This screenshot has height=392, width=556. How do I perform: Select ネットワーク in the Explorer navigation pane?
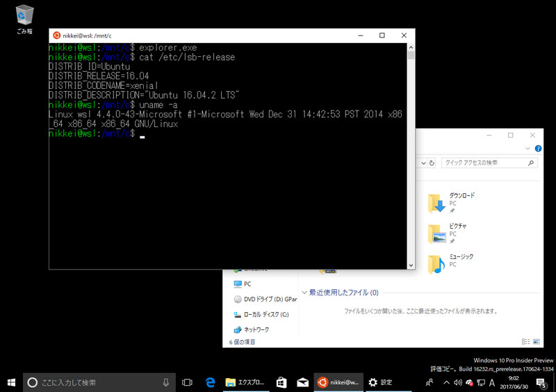tap(252, 329)
